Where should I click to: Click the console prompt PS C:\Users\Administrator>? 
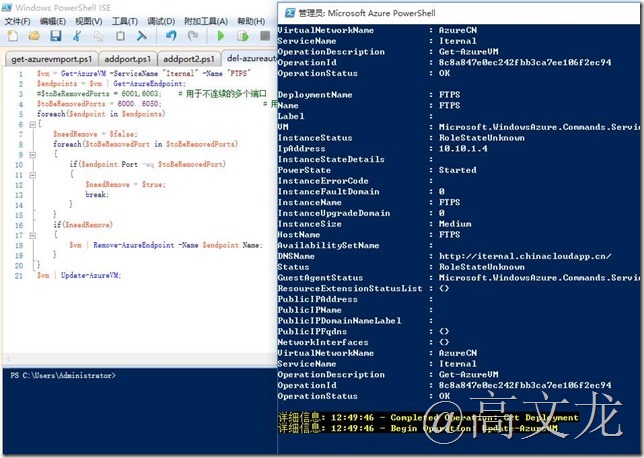click(63, 375)
